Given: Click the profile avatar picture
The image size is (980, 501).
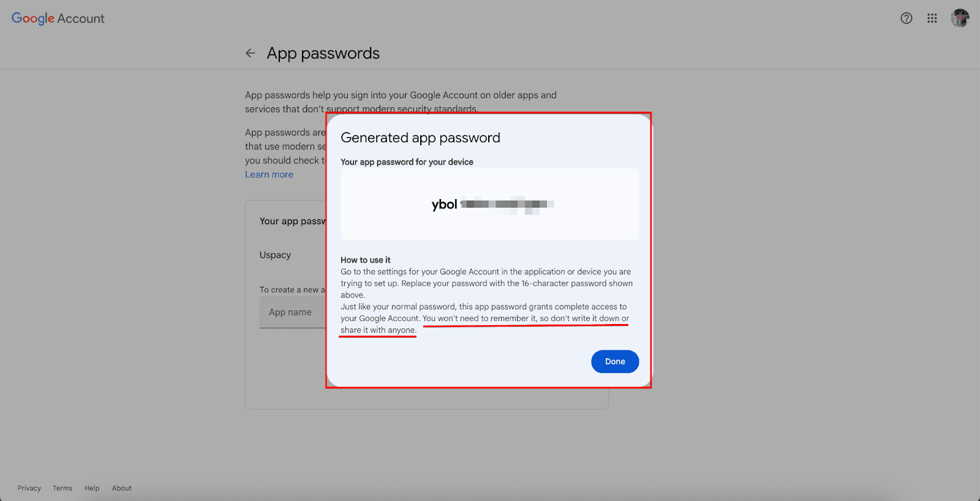Looking at the screenshot, I should (960, 18).
